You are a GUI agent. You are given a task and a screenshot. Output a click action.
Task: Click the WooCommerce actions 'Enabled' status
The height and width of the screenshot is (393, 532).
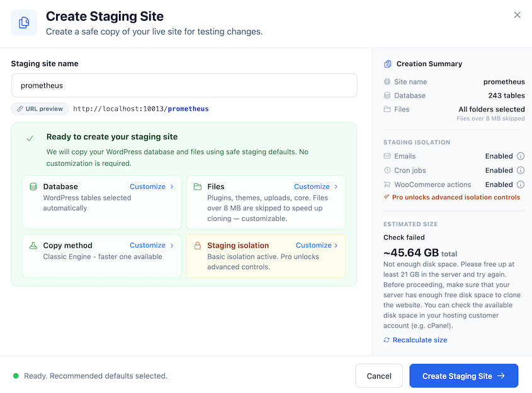click(499, 185)
